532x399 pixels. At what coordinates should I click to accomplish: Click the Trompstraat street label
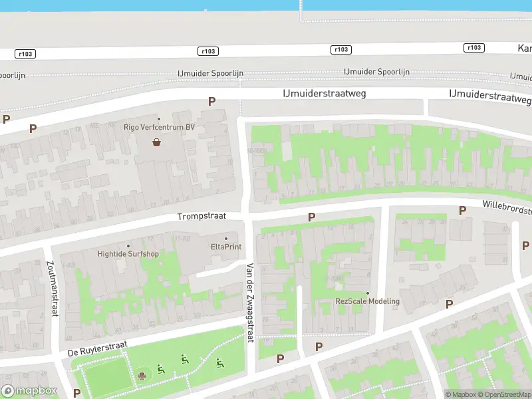click(201, 217)
